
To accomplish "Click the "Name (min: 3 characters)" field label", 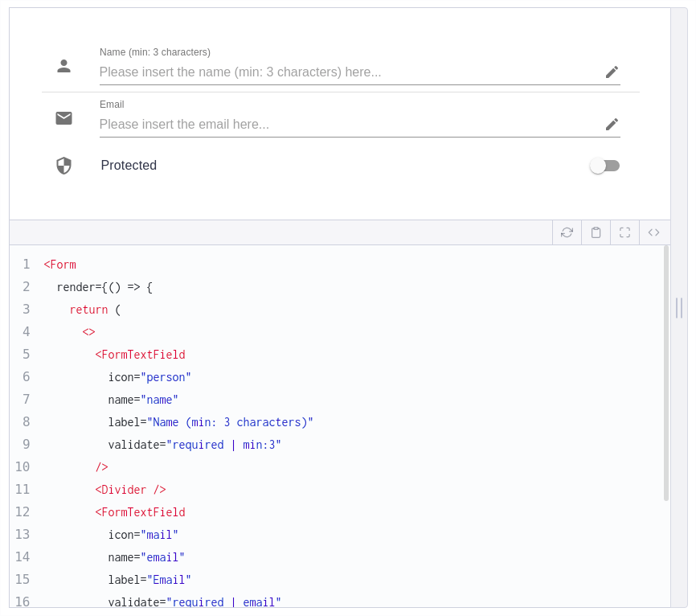I will click(155, 52).
